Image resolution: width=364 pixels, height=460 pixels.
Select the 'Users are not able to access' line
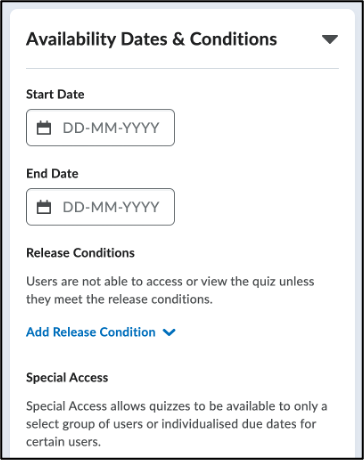pyautogui.click(x=170, y=282)
